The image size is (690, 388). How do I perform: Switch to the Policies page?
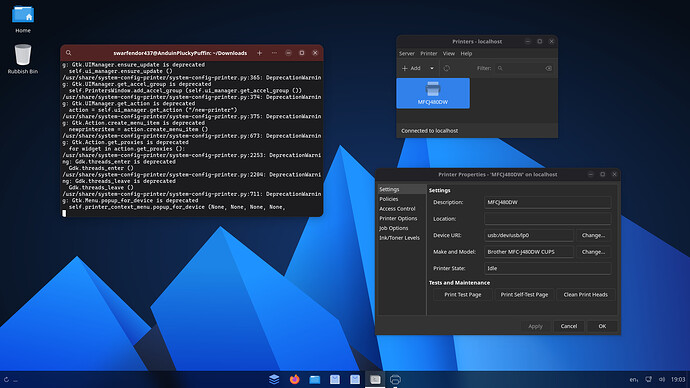point(402,199)
